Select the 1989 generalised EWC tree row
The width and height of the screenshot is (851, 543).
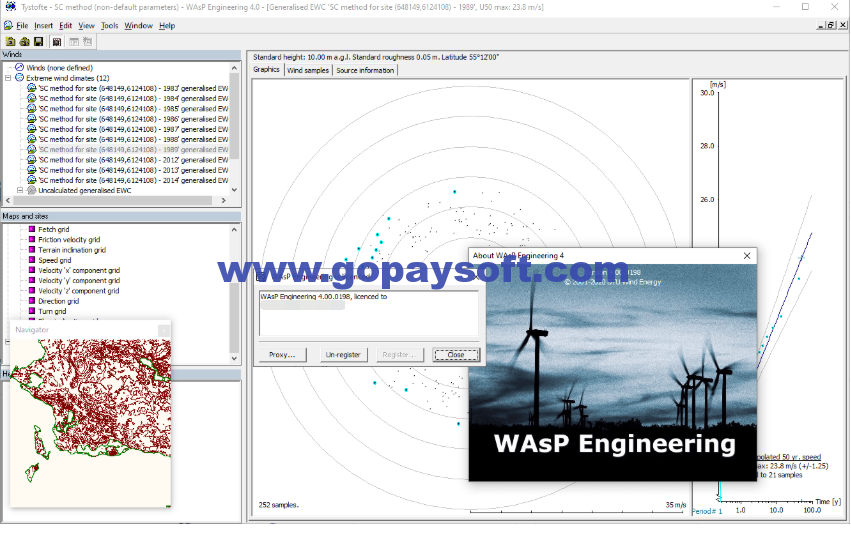point(133,149)
